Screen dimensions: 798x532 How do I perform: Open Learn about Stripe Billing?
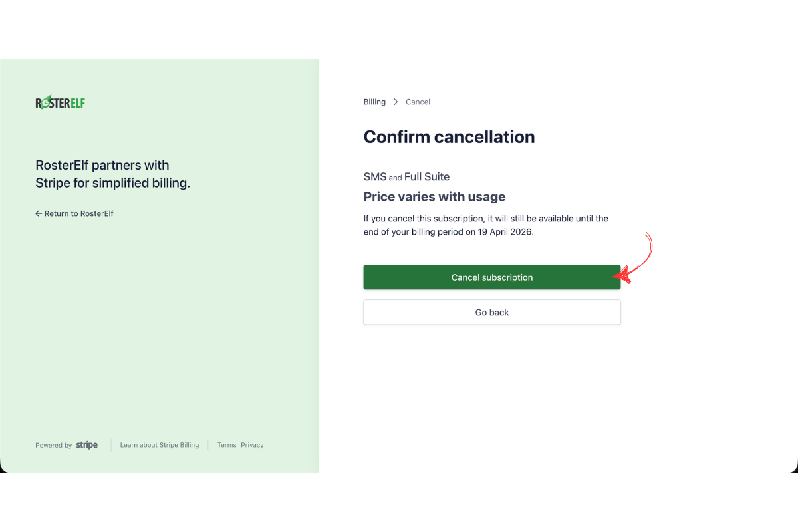coord(159,444)
